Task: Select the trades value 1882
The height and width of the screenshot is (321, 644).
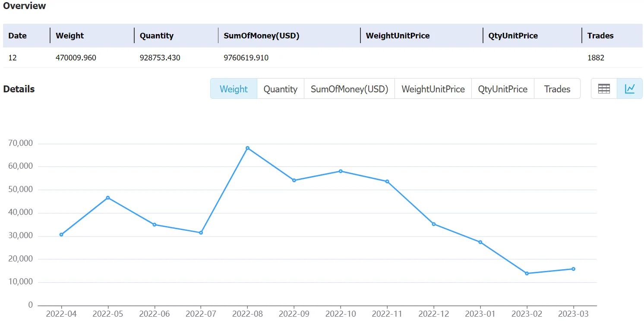Action: point(596,57)
